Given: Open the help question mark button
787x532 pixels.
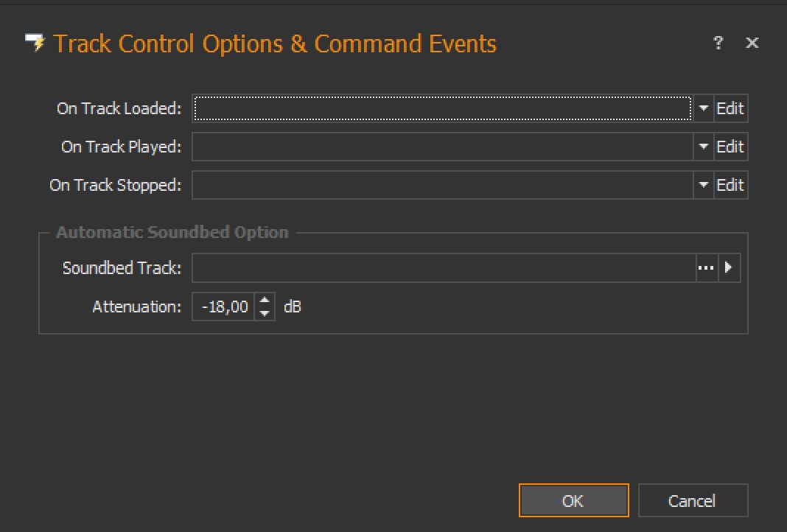Looking at the screenshot, I should click(x=718, y=43).
